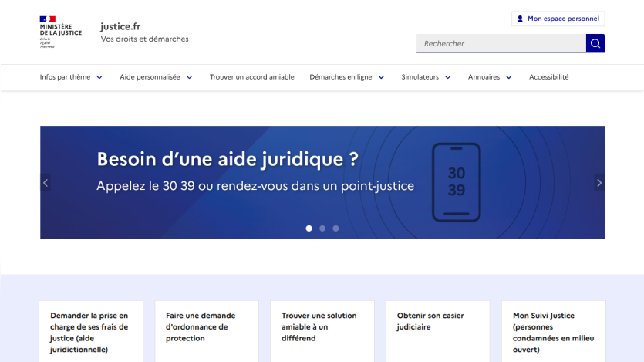This screenshot has height=362, width=644.
Task: Expand the Infos par thème menu
Action: coord(71,77)
